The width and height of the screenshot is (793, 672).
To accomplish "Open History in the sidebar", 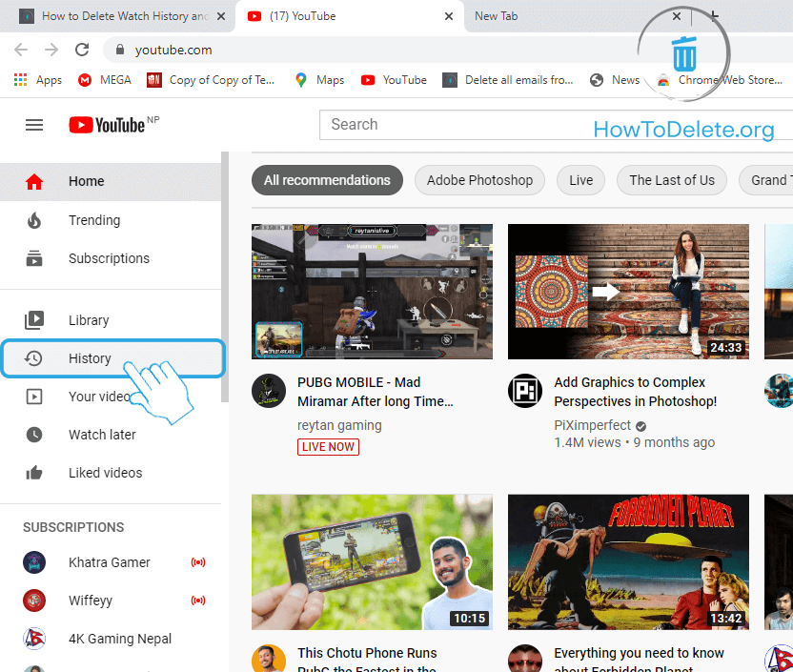I will [90, 358].
